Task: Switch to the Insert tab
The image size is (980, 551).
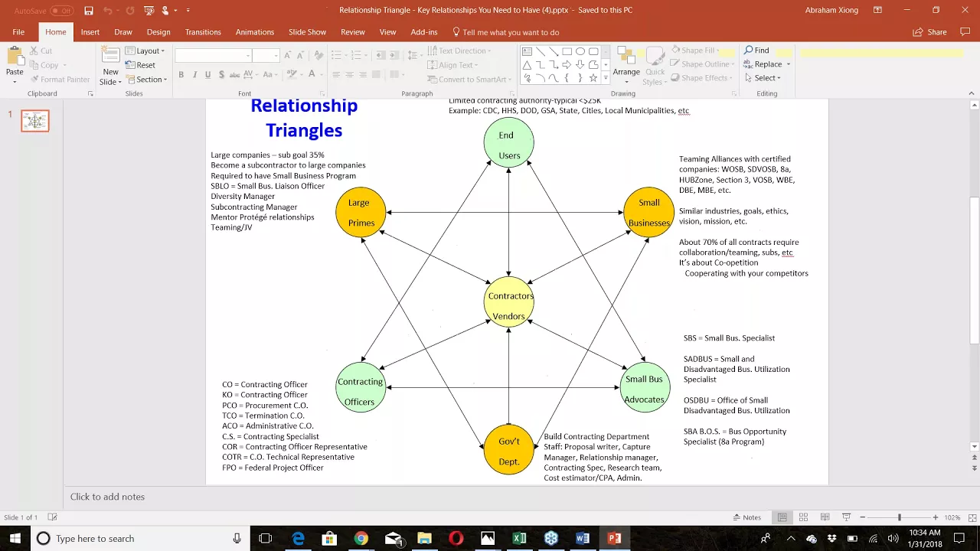Action: 90,32
